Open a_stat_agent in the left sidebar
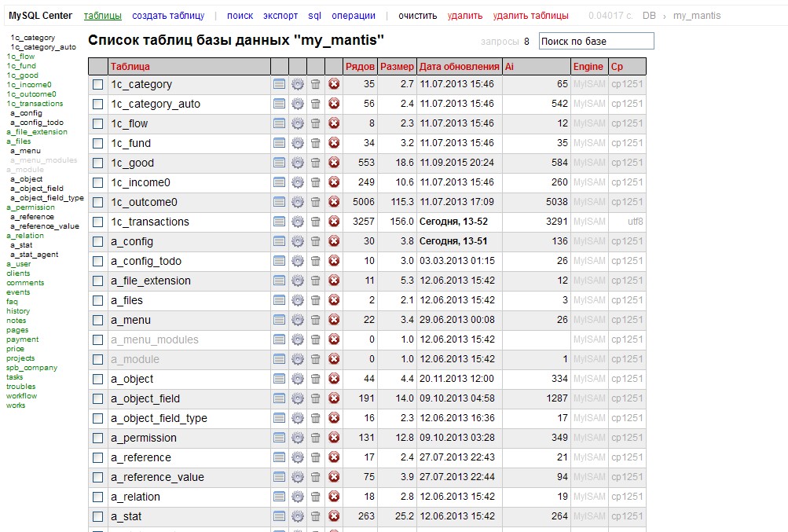Viewport: 788px width, 532px height. tap(34, 255)
